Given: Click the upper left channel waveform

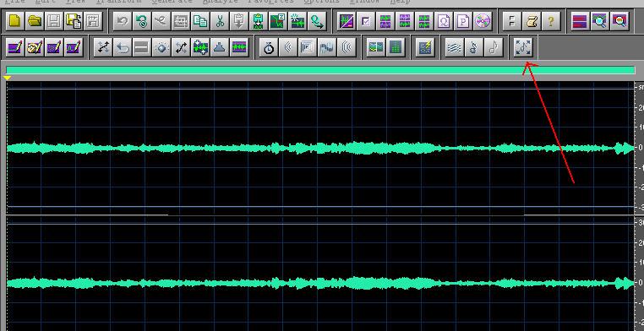Looking at the screenshot, I should (320, 148).
